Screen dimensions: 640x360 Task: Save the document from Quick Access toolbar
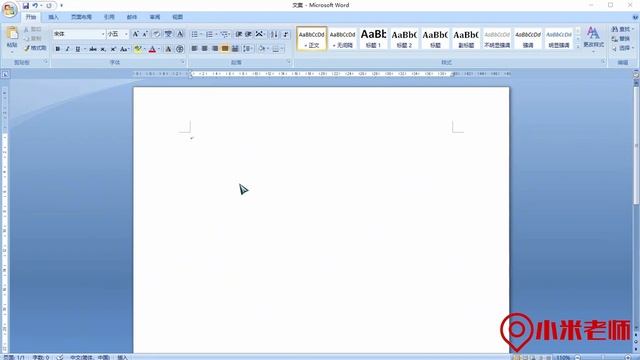[x=26, y=6]
